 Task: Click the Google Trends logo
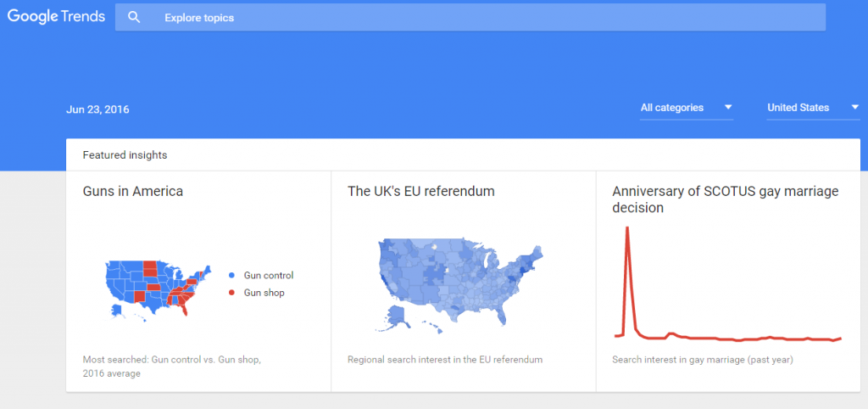(56, 17)
